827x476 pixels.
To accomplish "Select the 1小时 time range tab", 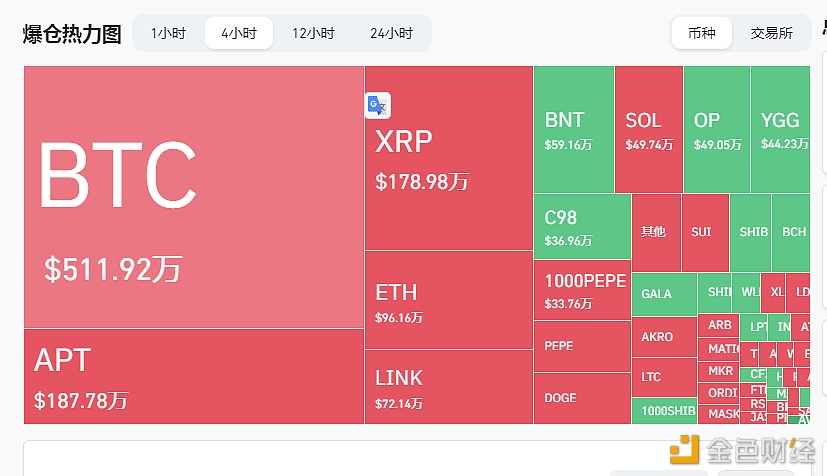I will [x=168, y=33].
